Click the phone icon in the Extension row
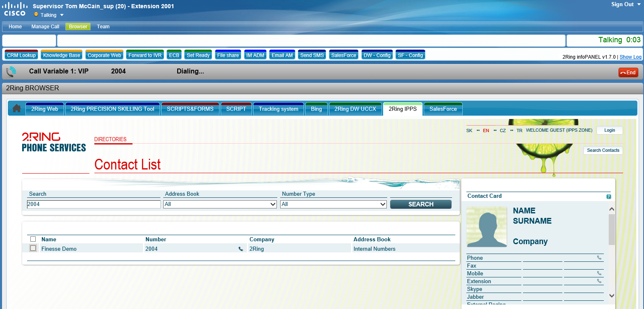The width and height of the screenshot is (644, 309). coord(599,281)
